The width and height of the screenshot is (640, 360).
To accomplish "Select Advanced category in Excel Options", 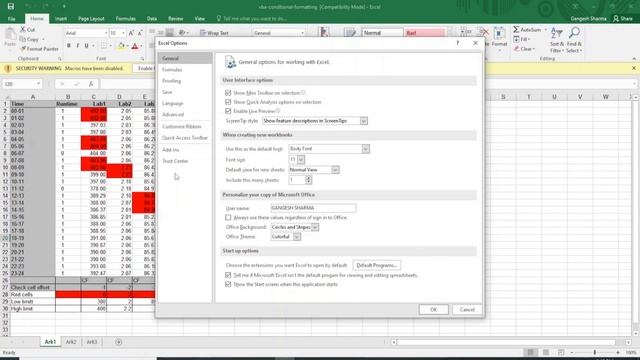I will pyautogui.click(x=173, y=115).
